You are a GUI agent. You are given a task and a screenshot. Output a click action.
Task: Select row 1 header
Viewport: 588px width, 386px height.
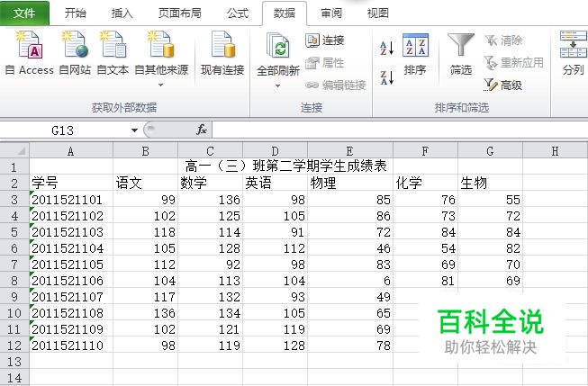pyautogui.click(x=14, y=166)
